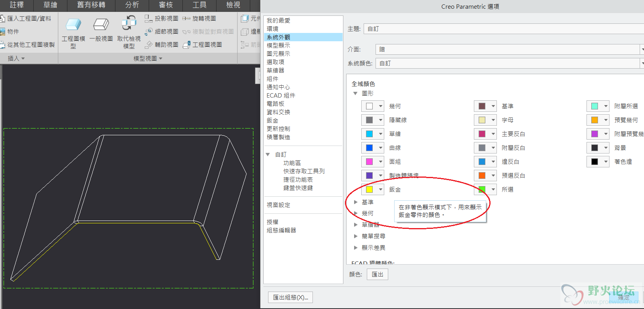Click the orange 預選反白 preselection highlight swatch

tap(482, 176)
